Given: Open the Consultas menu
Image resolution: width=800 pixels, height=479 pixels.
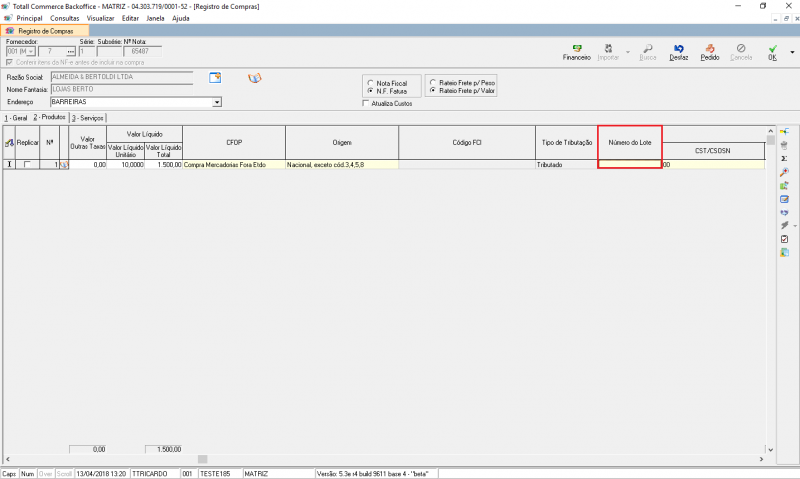Looking at the screenshot, I should (63, 18).
